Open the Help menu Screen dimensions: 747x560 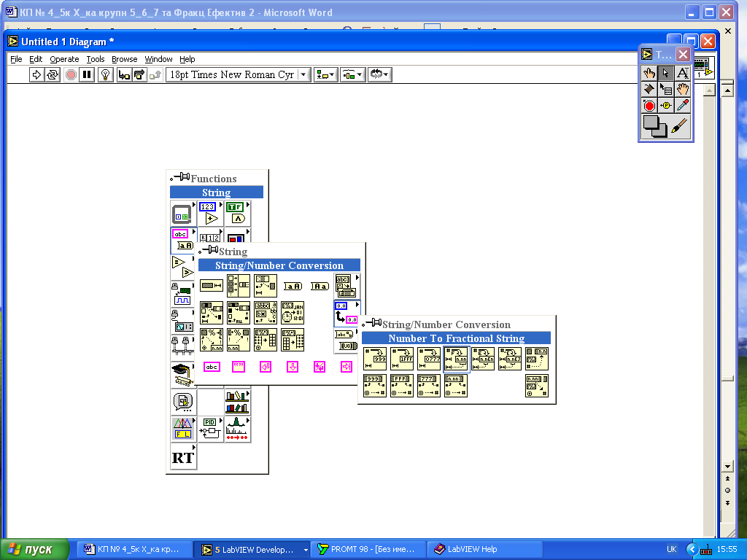(187, 59)
